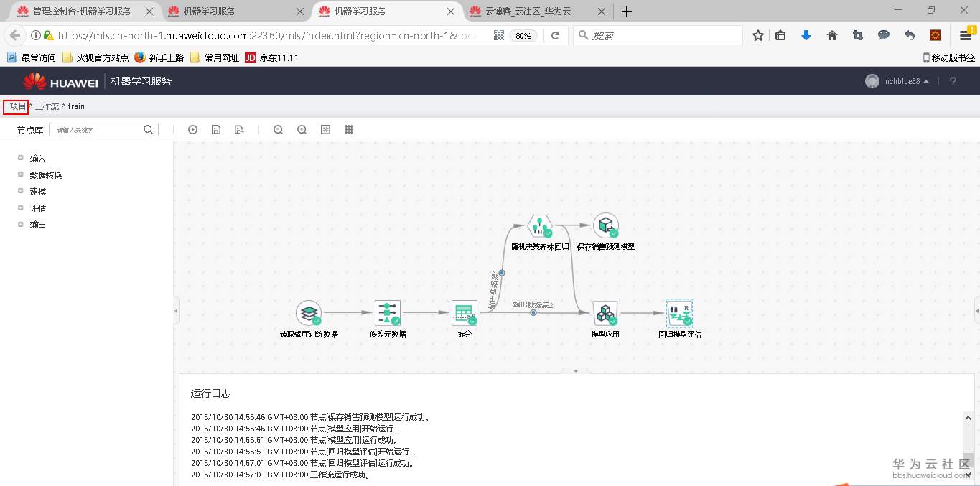Select the 保存销售预测模型 node
Viewport: 980px width, 486px height.
(x=606, y=225)
